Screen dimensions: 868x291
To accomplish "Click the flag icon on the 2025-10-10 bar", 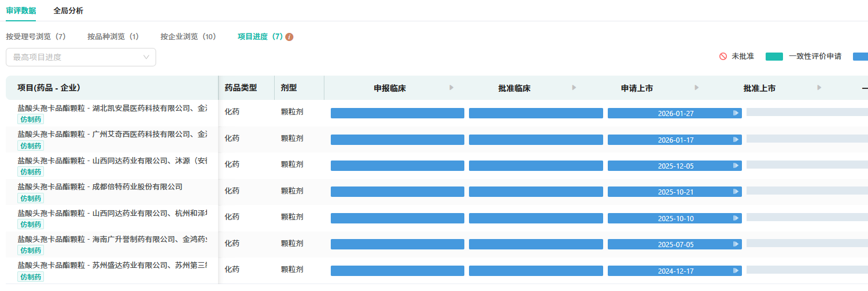I will click(736, 218).
